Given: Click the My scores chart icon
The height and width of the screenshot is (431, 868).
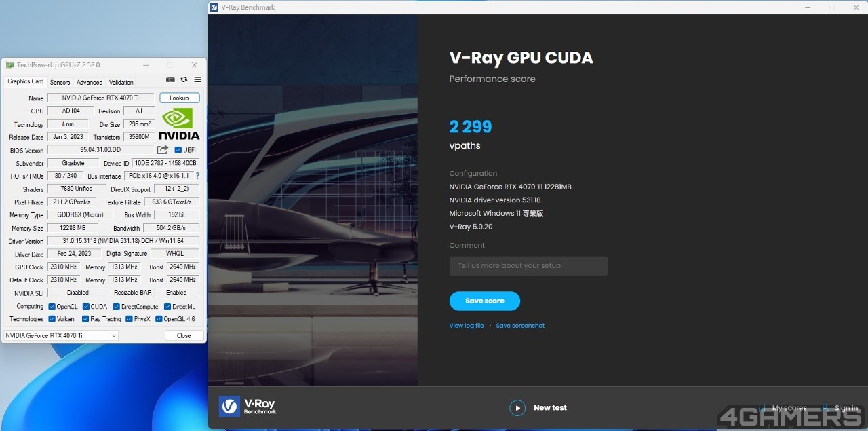Looking at the screenshot, I should pyautogui.click(x=764, y=408).
